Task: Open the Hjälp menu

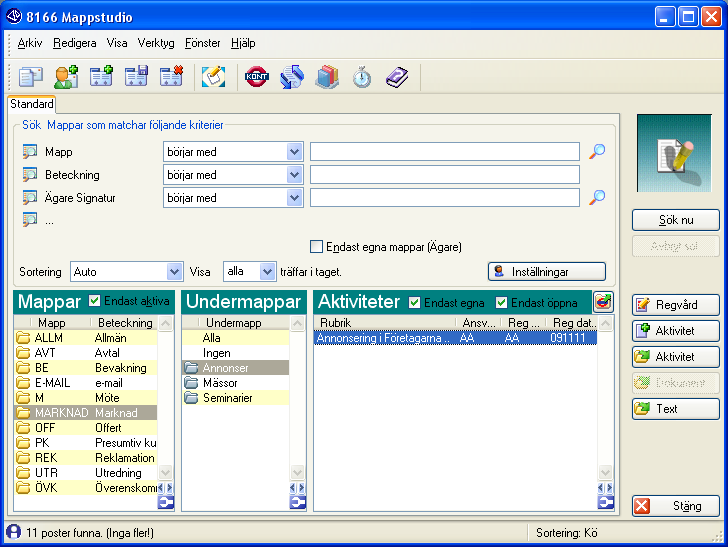Action: [243, 43]
